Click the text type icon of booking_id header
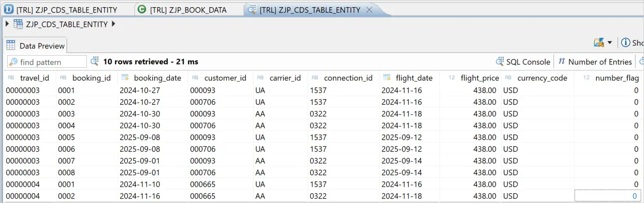 click(x=63, y=78)
